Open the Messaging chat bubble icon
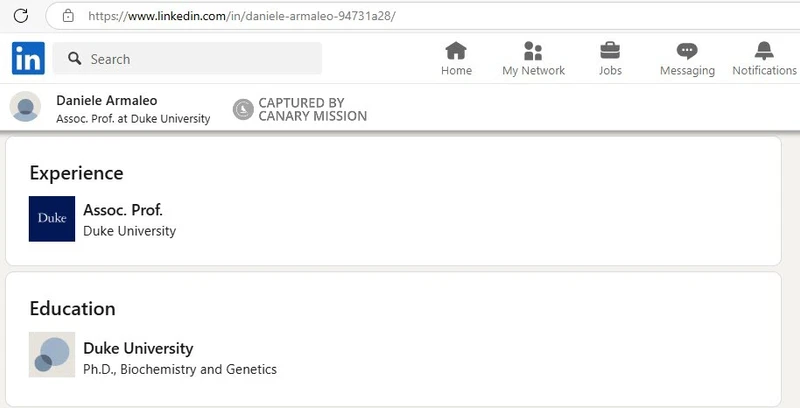Image resolution: width=800 pixels, height=408 pixels. pos(687,51)
